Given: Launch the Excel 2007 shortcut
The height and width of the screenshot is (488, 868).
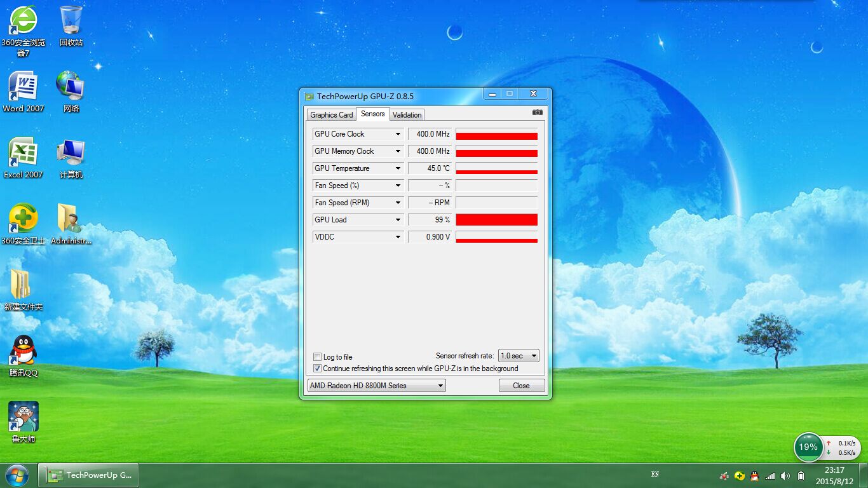Looking at the screenshot, I should [x=24, y=159].
